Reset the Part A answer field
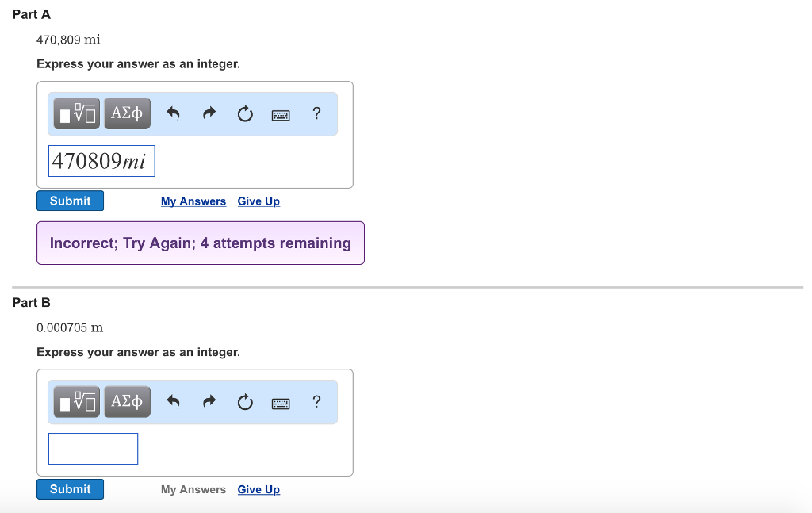The width and height of the screenshot is (812, 513). 245,114
